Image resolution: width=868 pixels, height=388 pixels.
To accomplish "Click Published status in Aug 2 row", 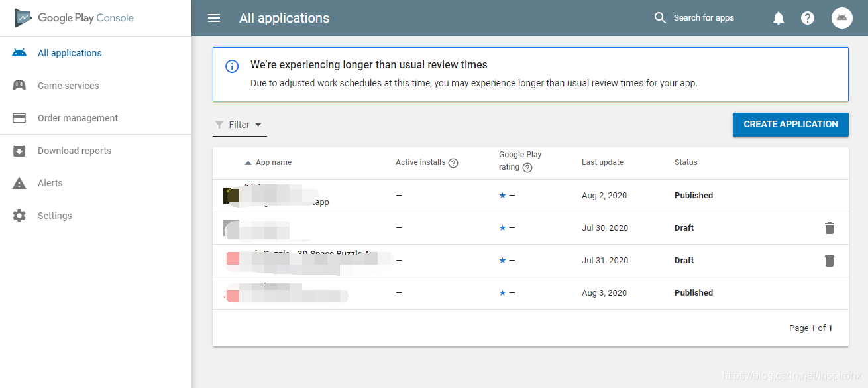I will 694,196.
